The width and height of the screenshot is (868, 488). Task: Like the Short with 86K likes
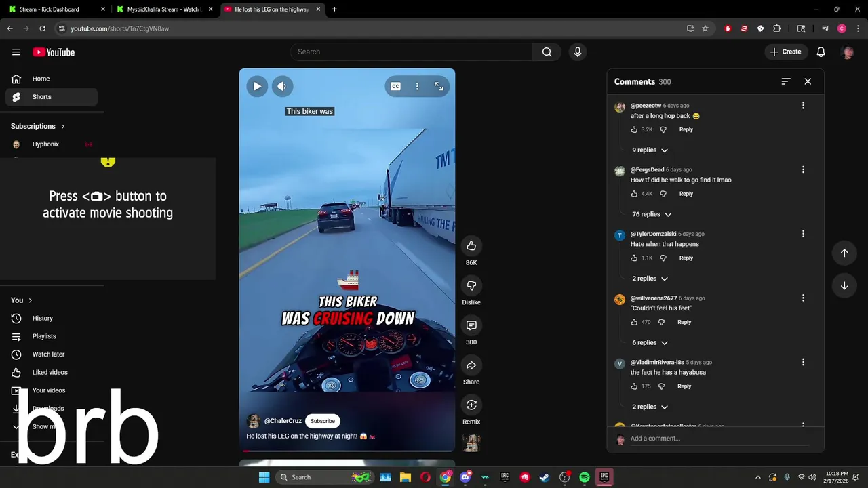pyautogui.click(x=471, y=245)
